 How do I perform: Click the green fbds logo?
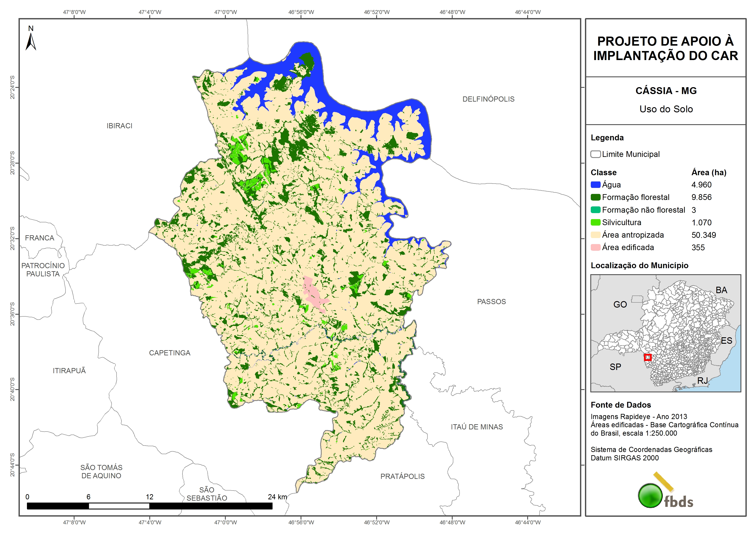click(650, 495)
